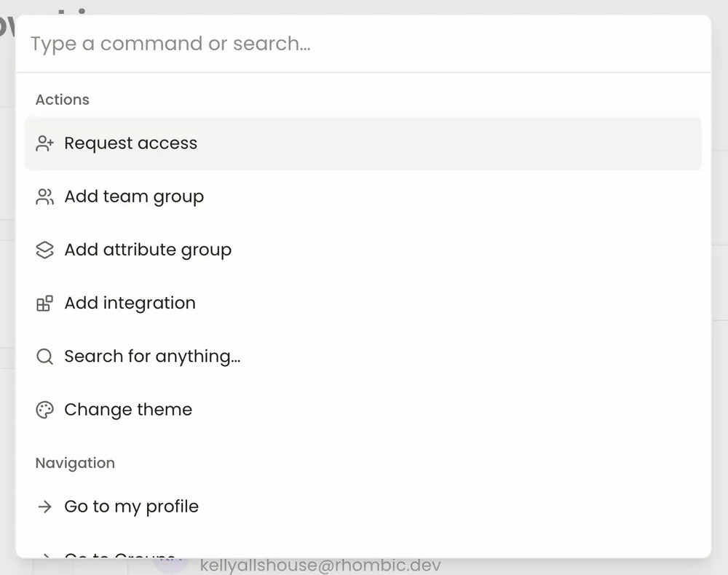Select the Request access command

pyautogui.click(x=131, y=143)
